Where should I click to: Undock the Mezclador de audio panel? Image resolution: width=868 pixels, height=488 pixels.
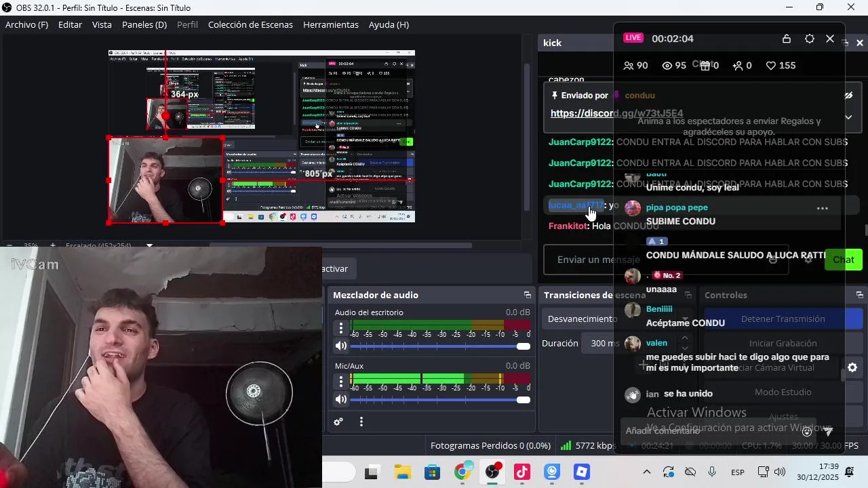527,295
